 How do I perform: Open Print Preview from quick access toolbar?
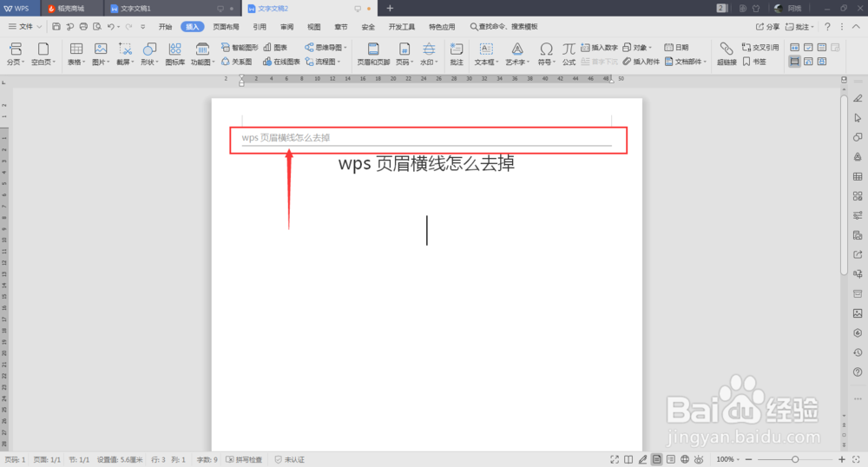click(x=97, y=27)
